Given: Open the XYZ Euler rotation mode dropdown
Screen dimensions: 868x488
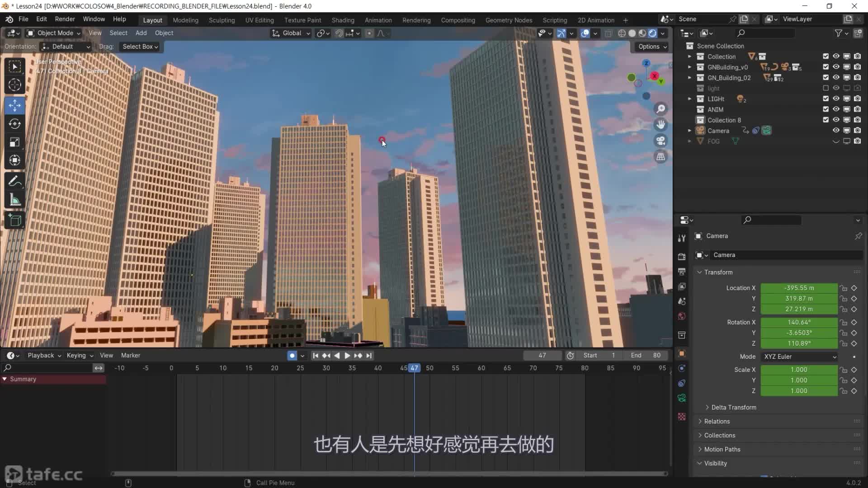Looking at the screenshot, I should click(799, 357).
